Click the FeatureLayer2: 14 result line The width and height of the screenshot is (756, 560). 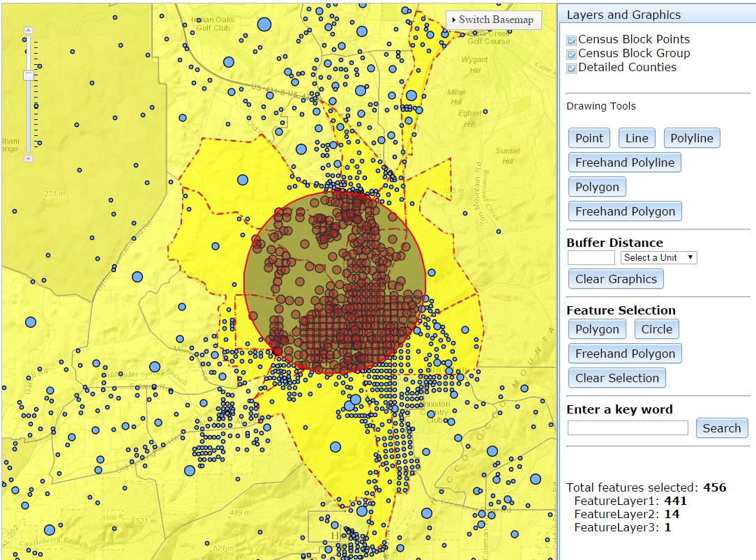[627, 514]
